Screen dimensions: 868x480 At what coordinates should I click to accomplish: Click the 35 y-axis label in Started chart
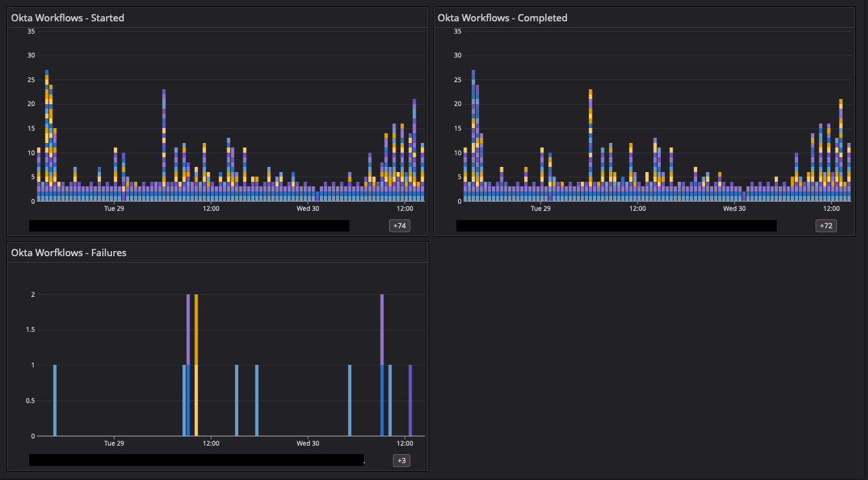click(31, 31)
